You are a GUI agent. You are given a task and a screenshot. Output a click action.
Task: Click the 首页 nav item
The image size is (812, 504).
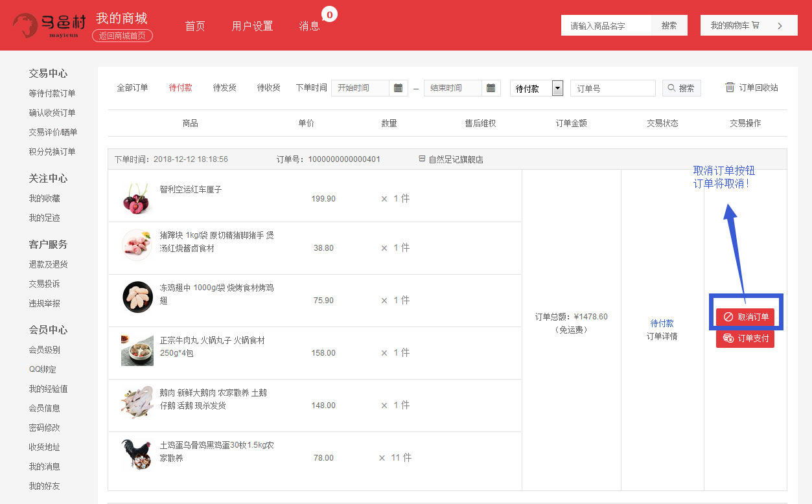click(x=195, y=26)
